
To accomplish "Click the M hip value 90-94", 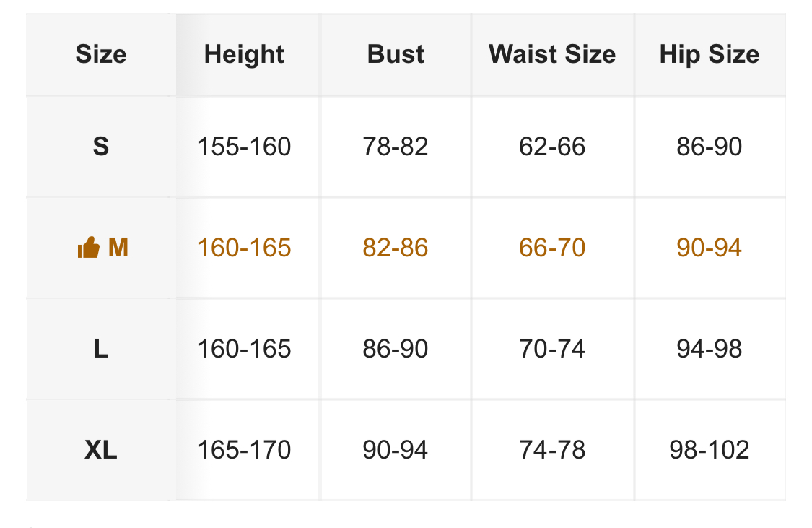I will tap(709, 248).
